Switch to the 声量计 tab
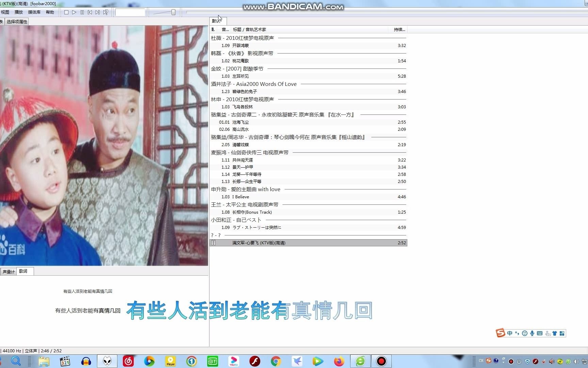The width and height of the screenshot is (588, 368). coord(9,272)
